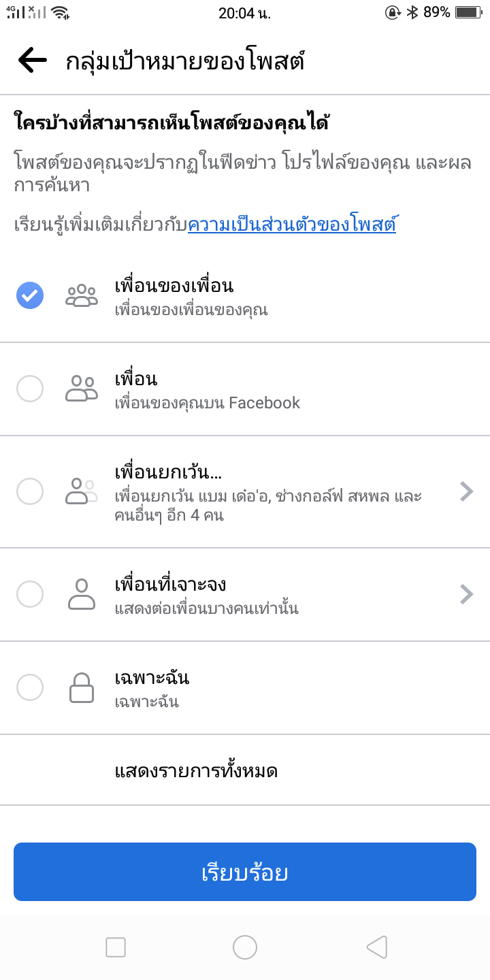Tap the Friends except icon
Screen dimensions: 490x980
point(82,491)
